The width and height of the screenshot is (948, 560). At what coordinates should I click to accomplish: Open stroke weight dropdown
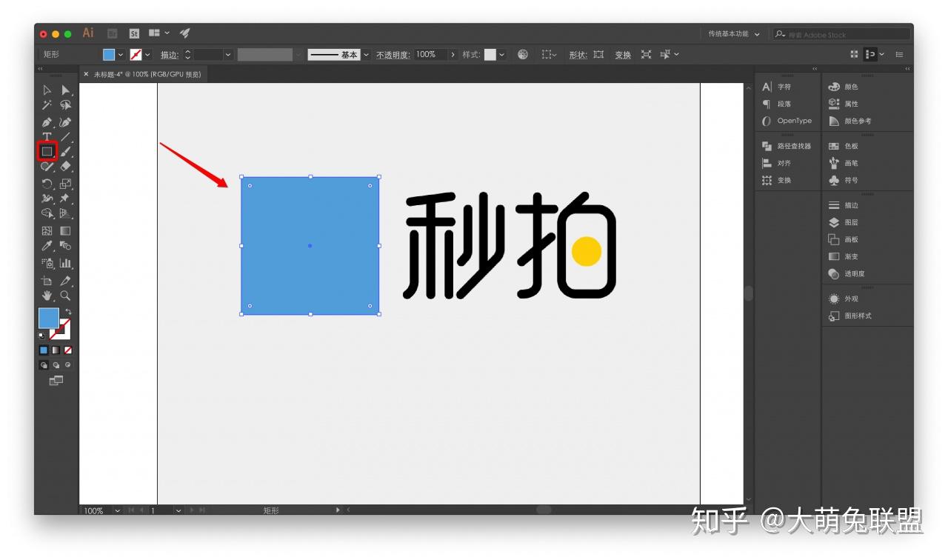click(x=228, y=55)
